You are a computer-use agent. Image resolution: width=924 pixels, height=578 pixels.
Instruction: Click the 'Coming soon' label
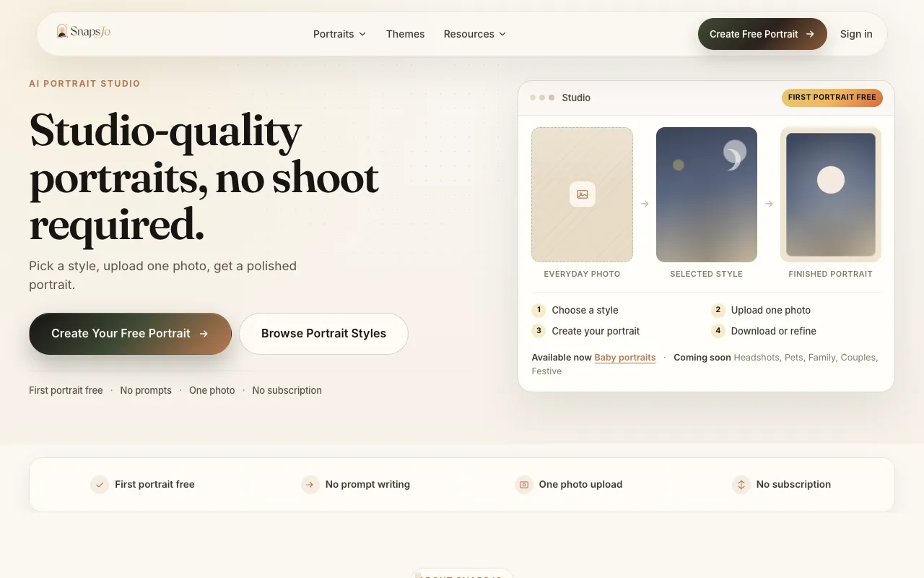[x=702, y=358]
